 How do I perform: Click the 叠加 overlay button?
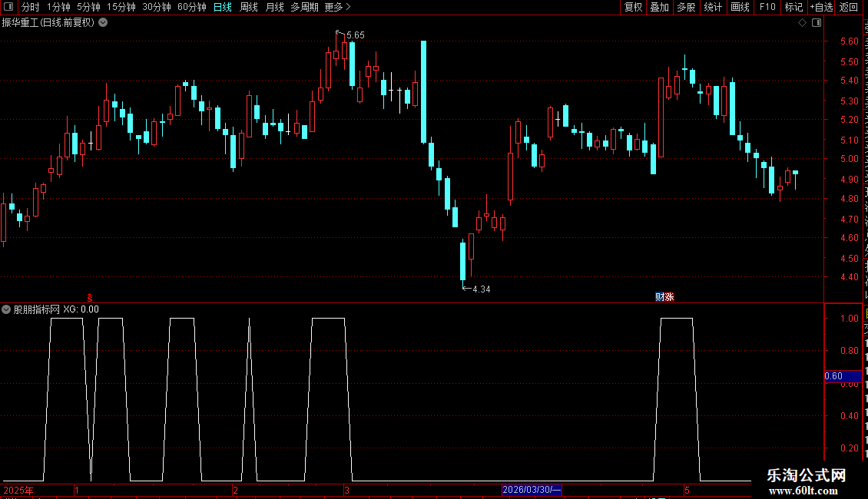[x=660, y=7]
